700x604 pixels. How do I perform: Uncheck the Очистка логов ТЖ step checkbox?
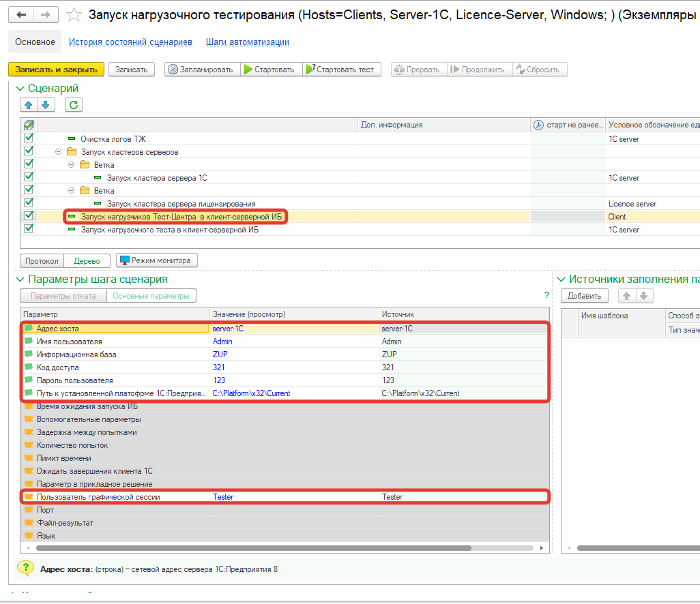pyautogui.click(x=29, y=138)
